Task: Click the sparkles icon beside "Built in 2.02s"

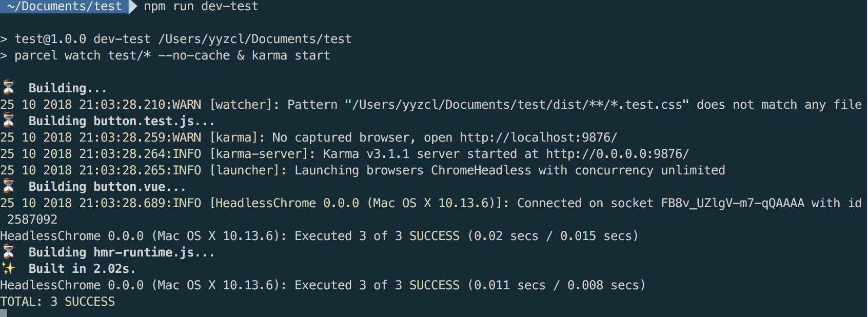Action: 8,268
